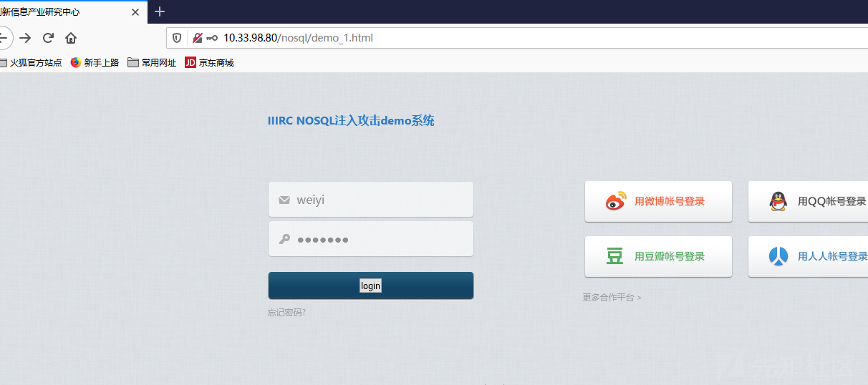Sign in with Weibo account button

(658, 202)
